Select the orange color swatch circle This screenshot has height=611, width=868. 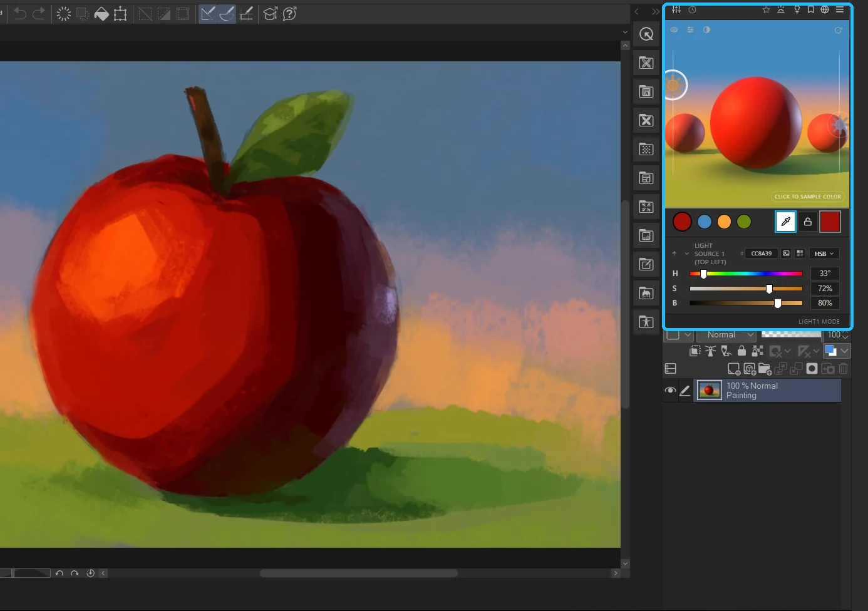tap(724, 222)
